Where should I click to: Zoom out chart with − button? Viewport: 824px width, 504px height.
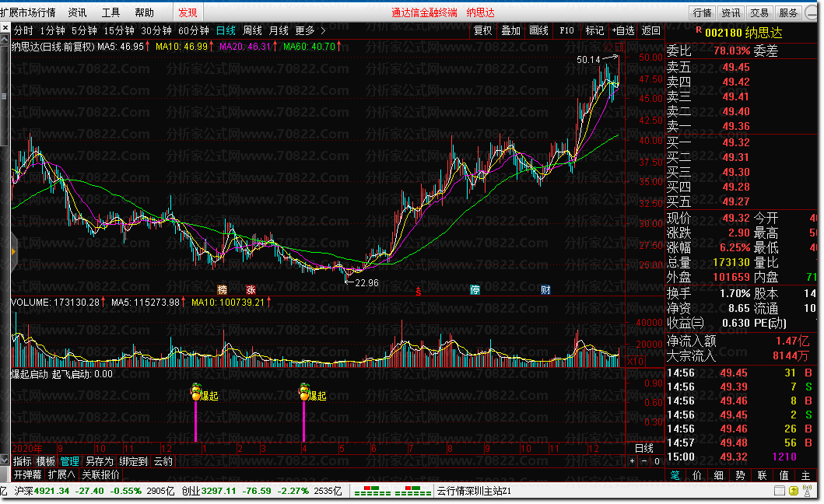[x=644, y=461]
